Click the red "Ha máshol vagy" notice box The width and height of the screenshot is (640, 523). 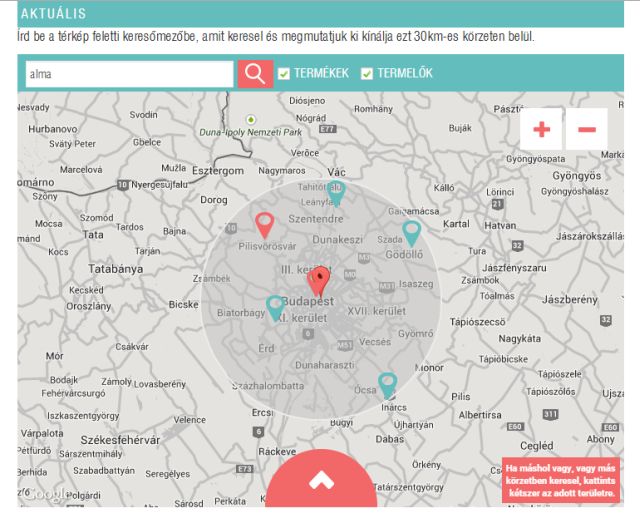559,481
